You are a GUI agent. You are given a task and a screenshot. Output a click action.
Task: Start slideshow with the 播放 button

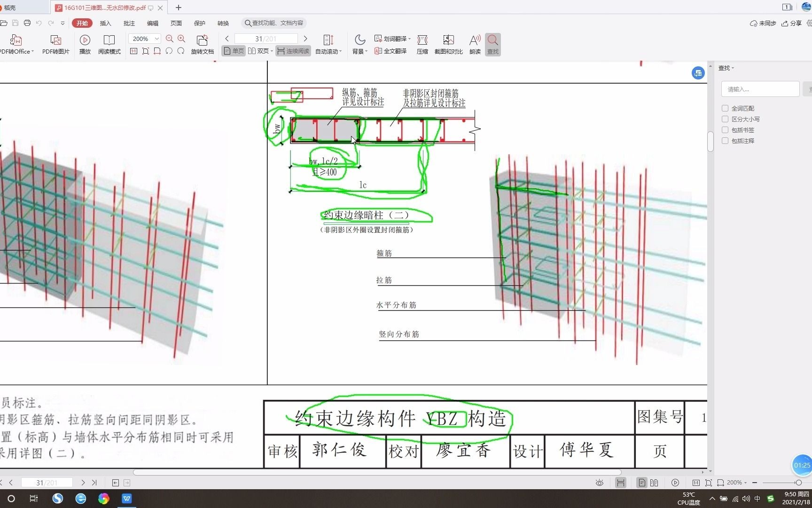point(85,44)
